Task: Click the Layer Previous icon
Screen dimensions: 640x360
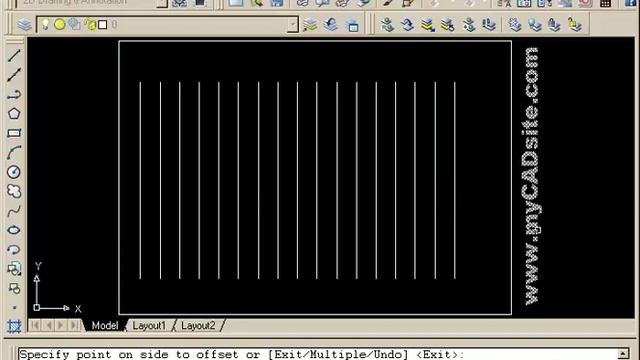Action: [x=331, y=24]
